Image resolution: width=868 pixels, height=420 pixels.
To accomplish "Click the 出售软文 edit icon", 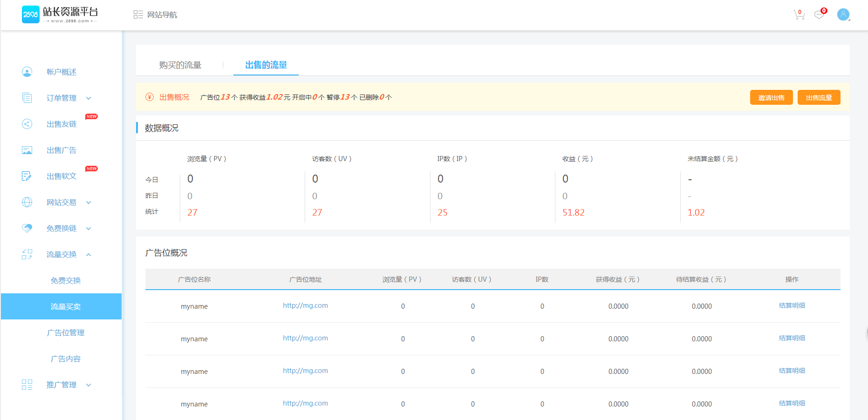I will [27, 176].
